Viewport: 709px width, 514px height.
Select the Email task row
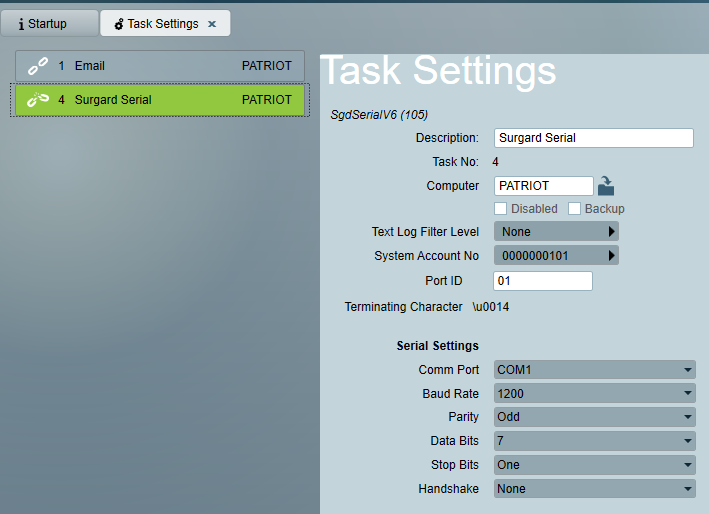160,66
